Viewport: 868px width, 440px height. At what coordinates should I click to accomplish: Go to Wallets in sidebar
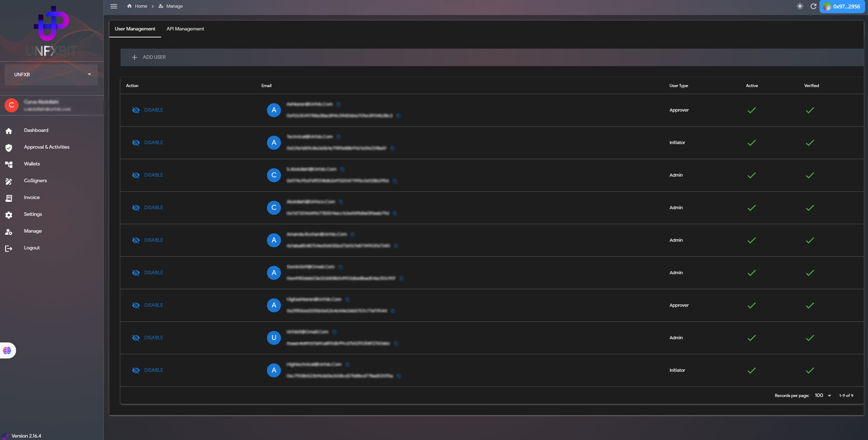pos(32,164)
